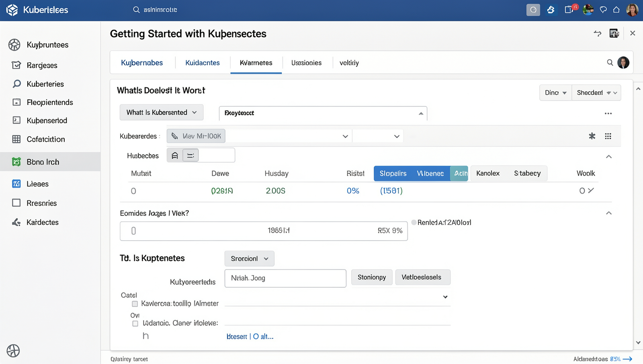Select the printer view toggle in Hubecbes
Image resolution: width=643 pixels, height=364 pixels.
coord(175,155)
